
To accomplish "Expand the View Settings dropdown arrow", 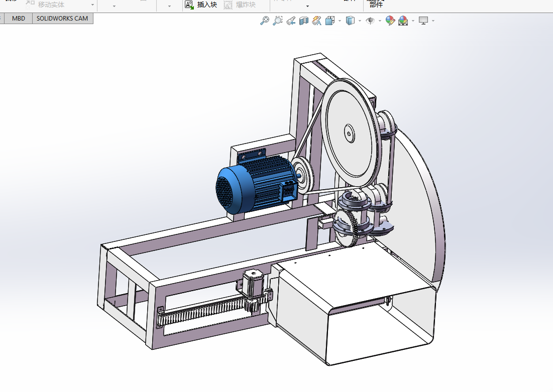I will click(433, 21).
